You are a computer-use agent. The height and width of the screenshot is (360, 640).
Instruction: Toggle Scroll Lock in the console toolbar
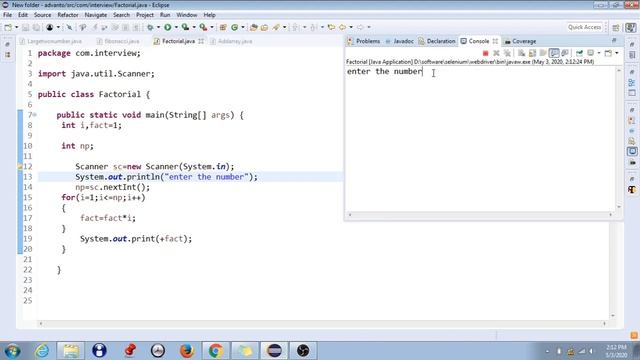click(532, 53)
